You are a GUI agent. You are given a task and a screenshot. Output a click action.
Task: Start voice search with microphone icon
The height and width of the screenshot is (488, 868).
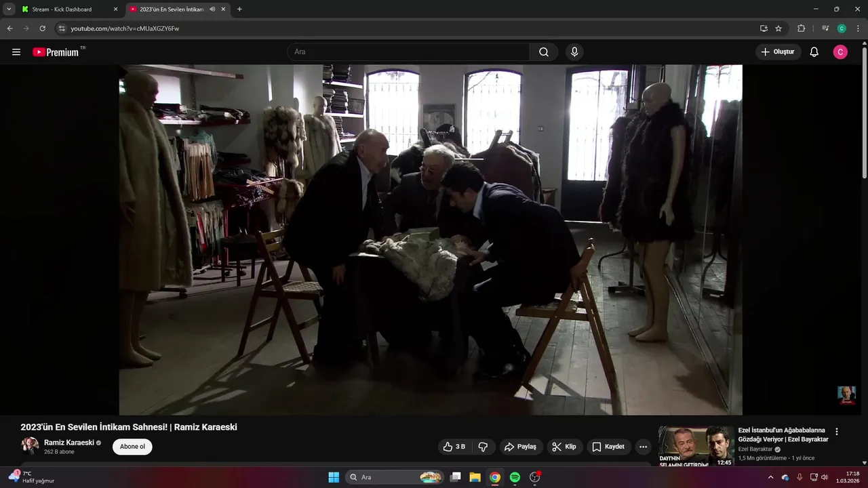(574, 52)
